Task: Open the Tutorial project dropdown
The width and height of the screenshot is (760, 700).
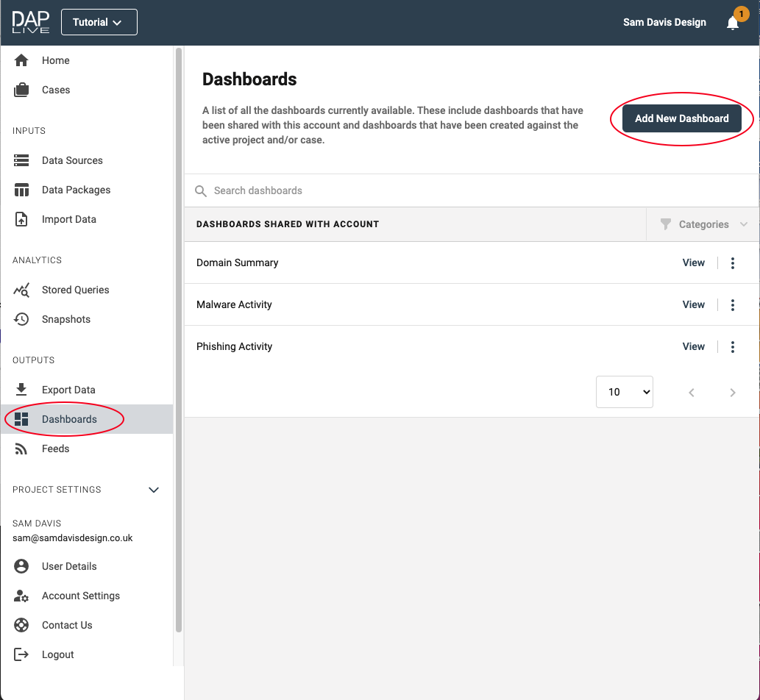Action: [x=99, y=22]
